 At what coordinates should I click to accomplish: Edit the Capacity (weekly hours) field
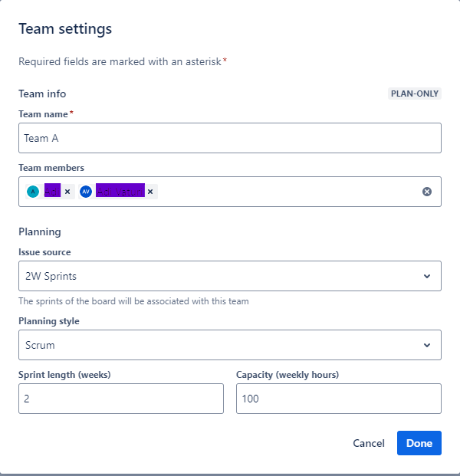pos(339,399)
